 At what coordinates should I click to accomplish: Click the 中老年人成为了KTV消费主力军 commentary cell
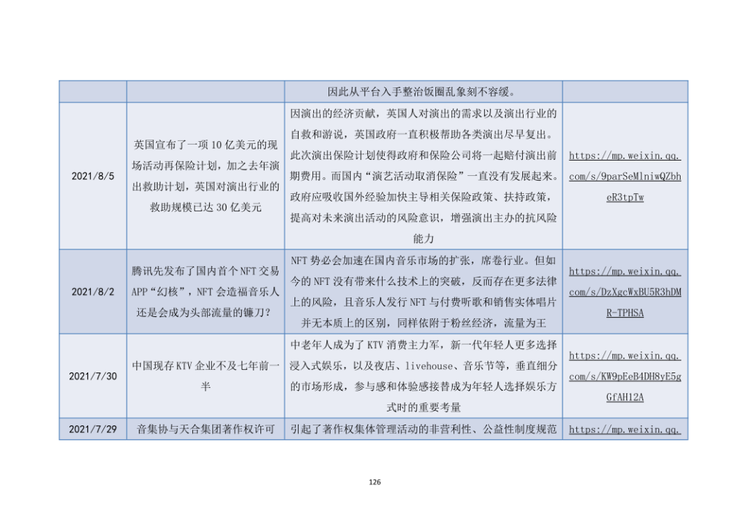(x=423, y=376)
